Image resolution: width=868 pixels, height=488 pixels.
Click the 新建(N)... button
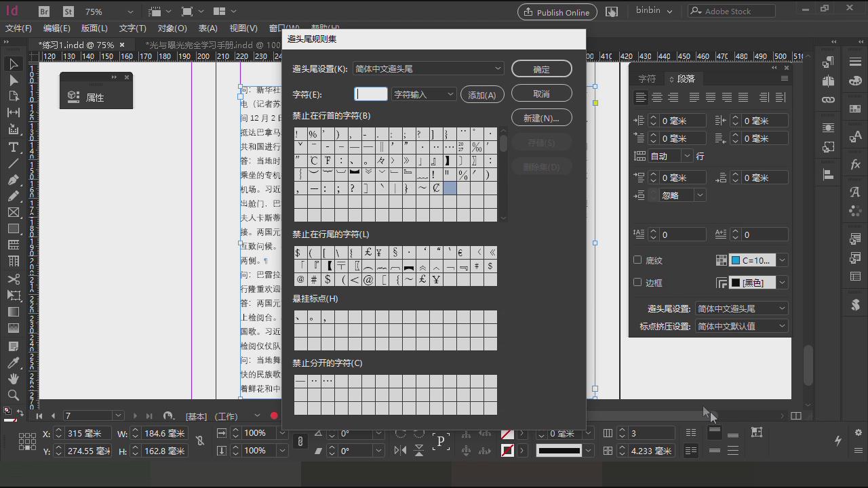(x=541, y=118)
